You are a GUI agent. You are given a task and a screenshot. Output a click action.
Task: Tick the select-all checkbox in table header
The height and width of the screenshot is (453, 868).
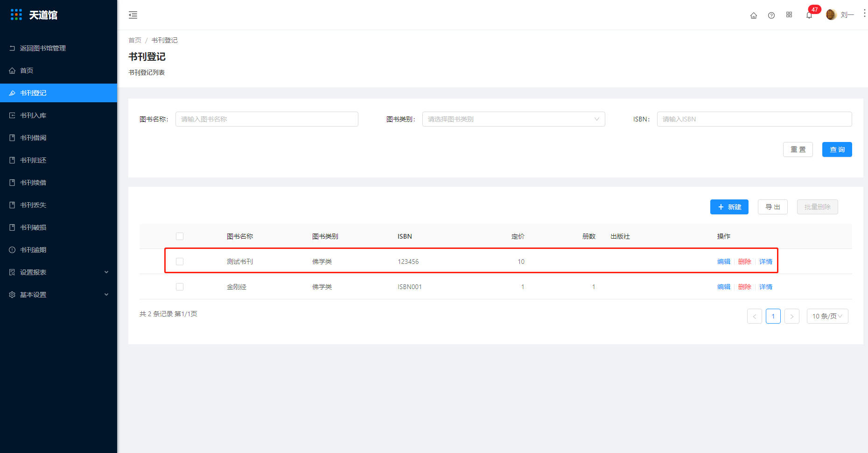180,236
